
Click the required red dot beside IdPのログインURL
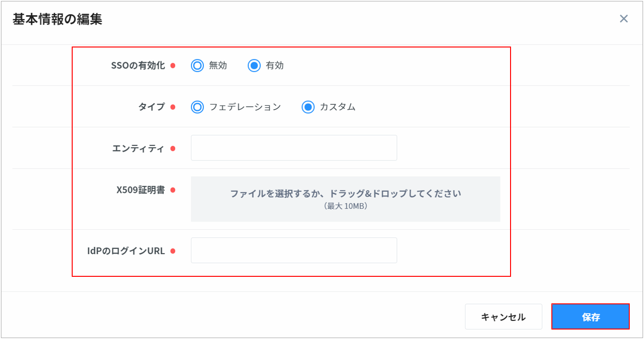(x=173, y=251)
